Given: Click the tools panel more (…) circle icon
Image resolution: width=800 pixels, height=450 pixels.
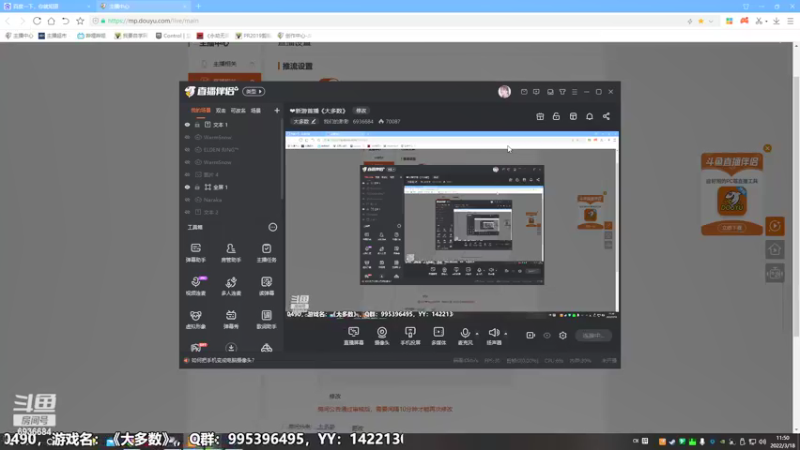Looking at the screenshot, I should pyautogui.click(x=272, y=227).
